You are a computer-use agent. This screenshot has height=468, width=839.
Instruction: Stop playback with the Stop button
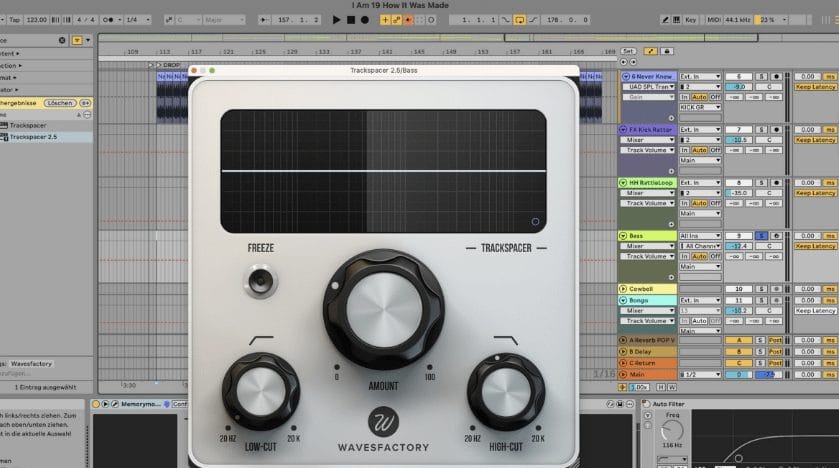click(x=350, y=20)
